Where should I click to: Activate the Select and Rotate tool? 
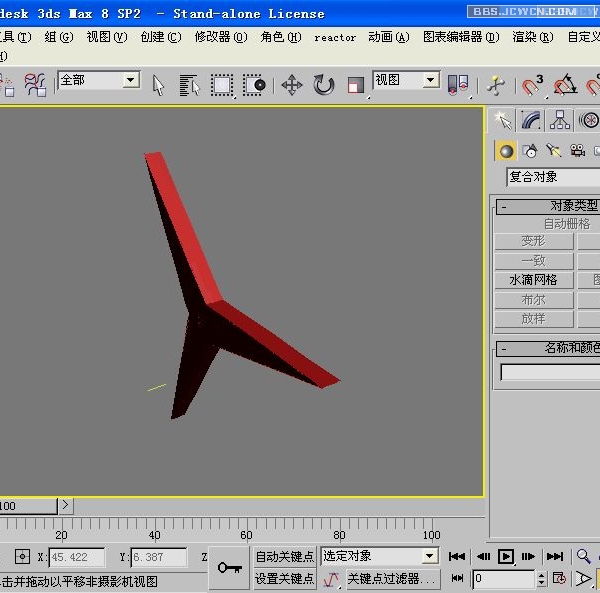click(324, 85)
